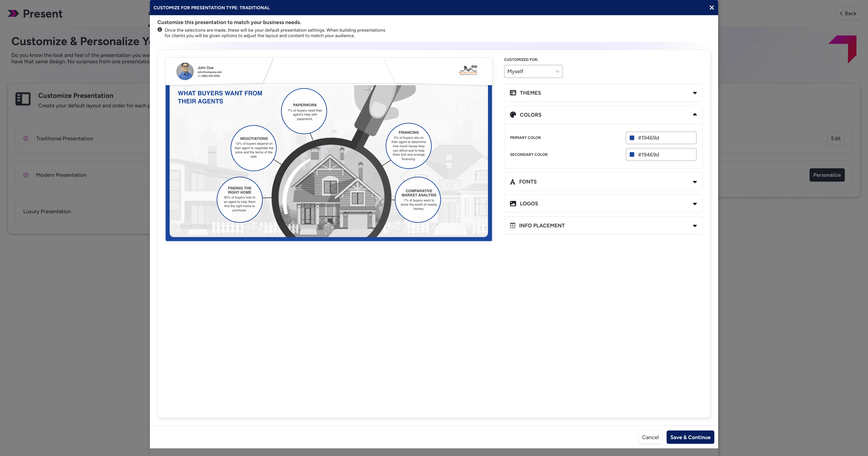Click the Logos section title
868x456 pixels.
click(x=529, y=204)
